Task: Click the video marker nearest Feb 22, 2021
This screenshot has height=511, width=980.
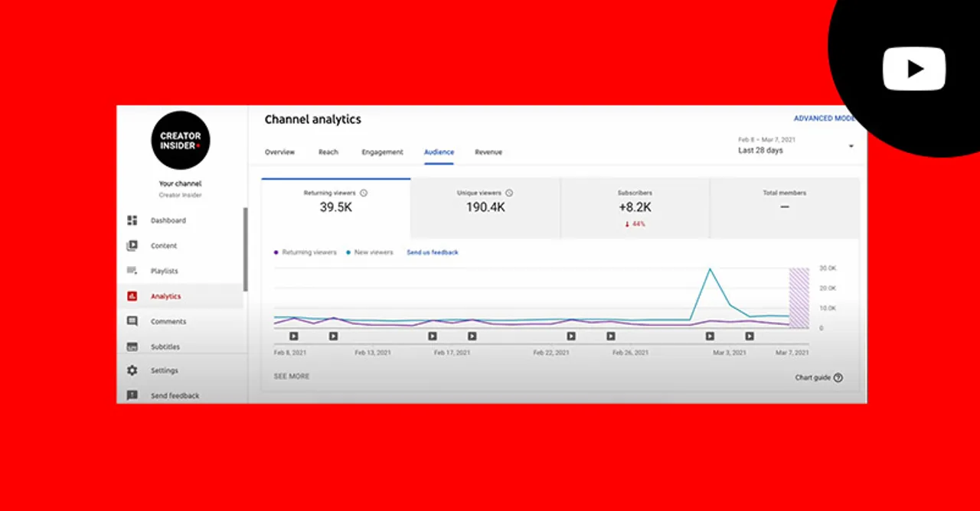Action: 570,336
